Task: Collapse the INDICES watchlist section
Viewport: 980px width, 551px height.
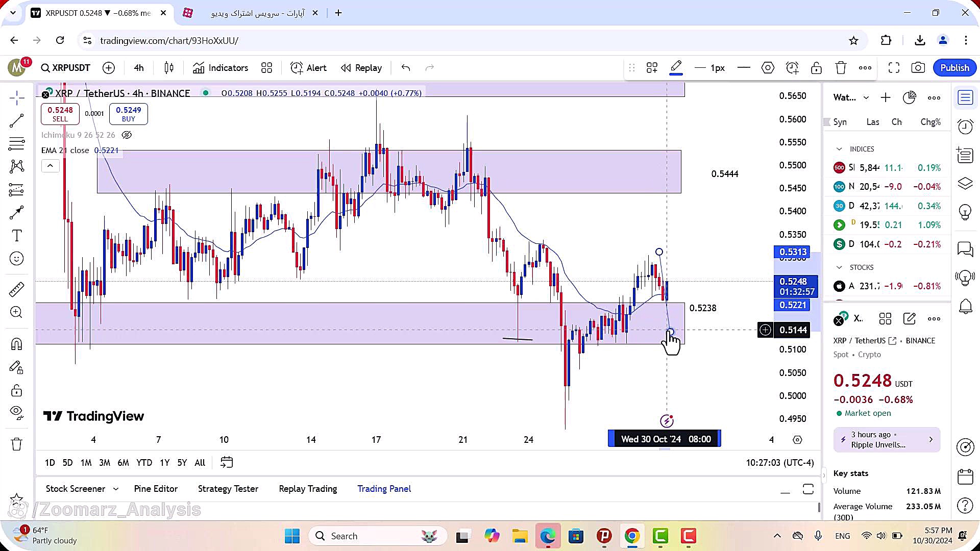Action: pos(839,149)
